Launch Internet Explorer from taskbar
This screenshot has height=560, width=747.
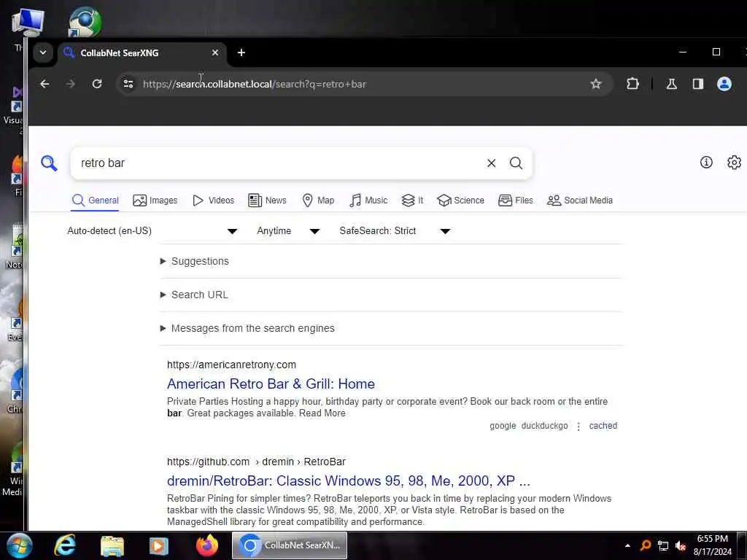(x=65, y=545)
